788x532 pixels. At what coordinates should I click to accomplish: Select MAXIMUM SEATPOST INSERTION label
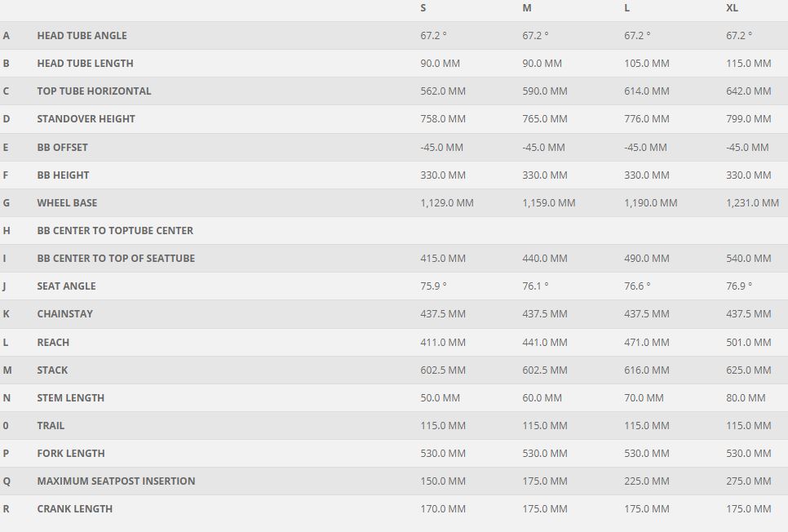tap(116, 481)
